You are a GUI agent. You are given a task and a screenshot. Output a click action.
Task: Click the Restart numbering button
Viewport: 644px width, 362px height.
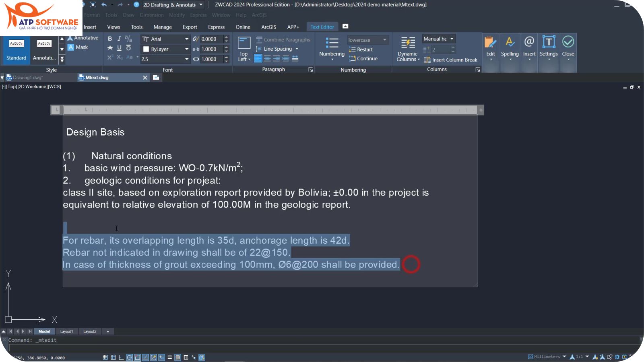(361, 49)
